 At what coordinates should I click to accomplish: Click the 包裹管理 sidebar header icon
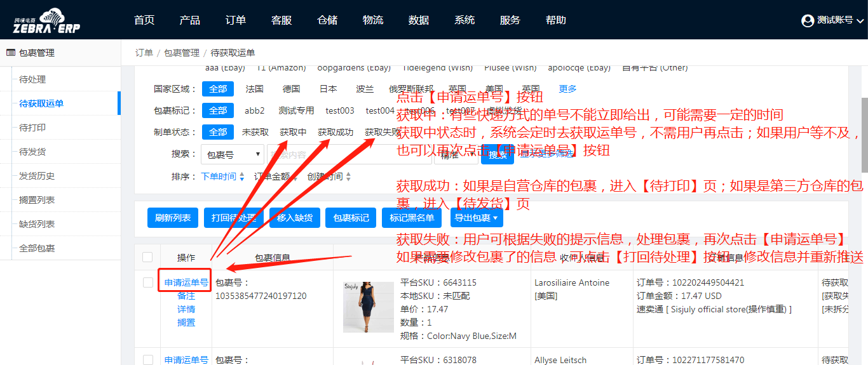pyautogui.click(x=11, y=53)
